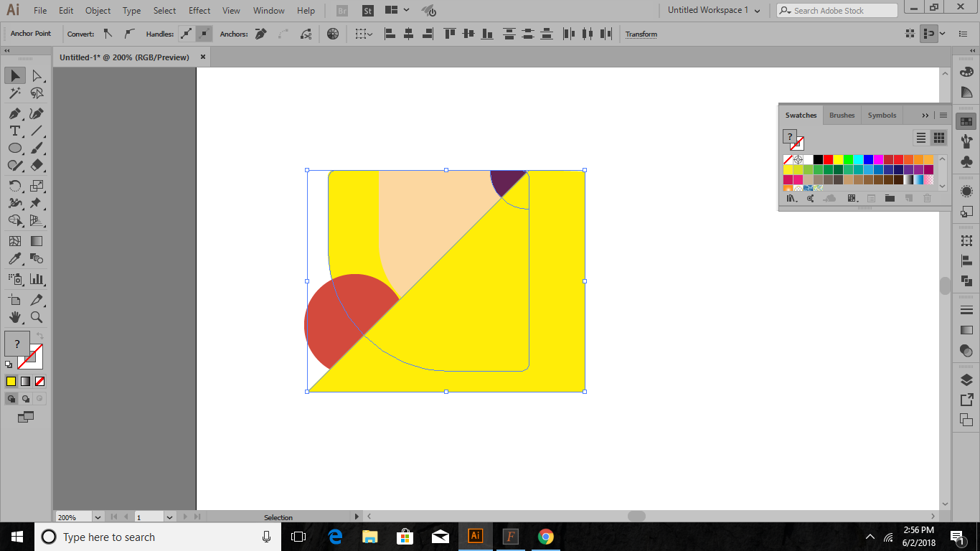The width and height of the screenshot is (980, 551).
Task: Pick the Shape Builder tool
Action: (x=14, y=220)
